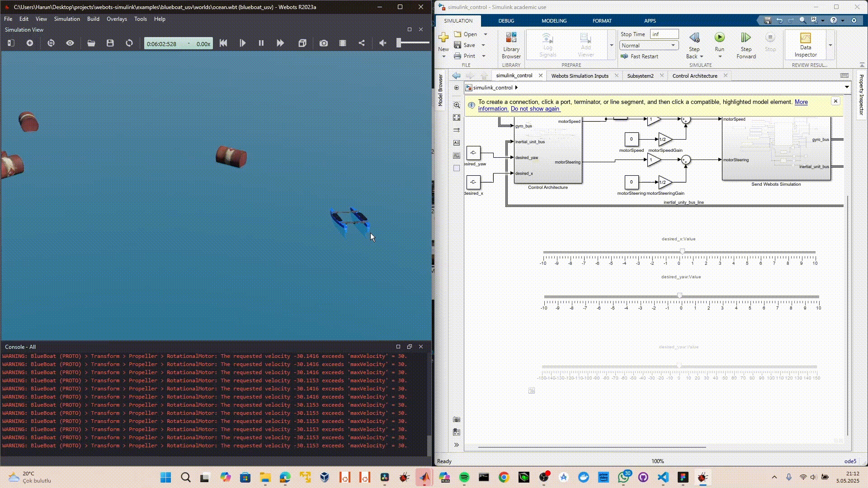This screenshot has height=488, width=868.
Task: Click the Stop Time input field
Action: 664,34
